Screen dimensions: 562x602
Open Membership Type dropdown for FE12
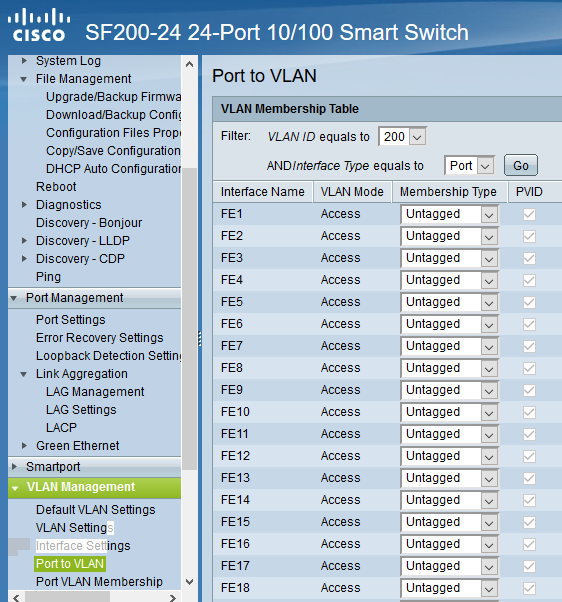pyautogui.click(x=449, y=456)
